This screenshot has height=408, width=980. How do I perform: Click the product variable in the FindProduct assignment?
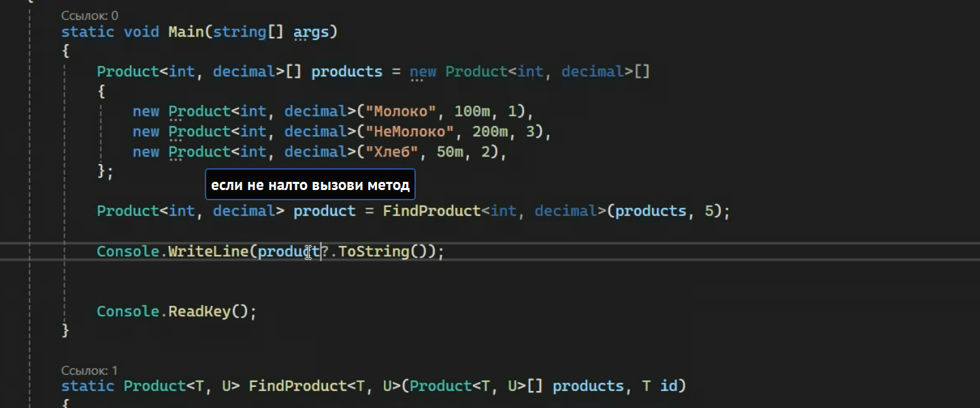325,211
